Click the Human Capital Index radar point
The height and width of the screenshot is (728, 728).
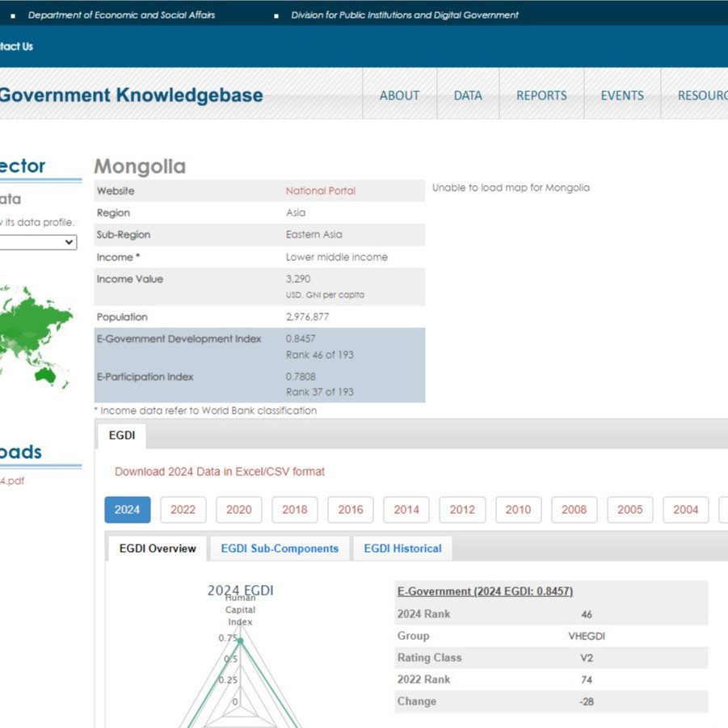241,641
